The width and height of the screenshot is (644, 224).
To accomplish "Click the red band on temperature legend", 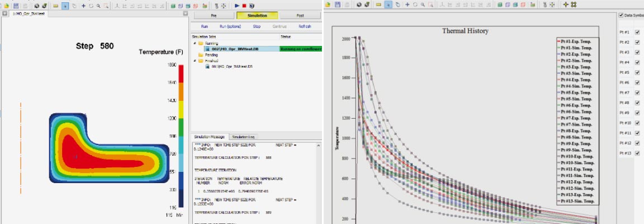I will click(x=181, y=73).
